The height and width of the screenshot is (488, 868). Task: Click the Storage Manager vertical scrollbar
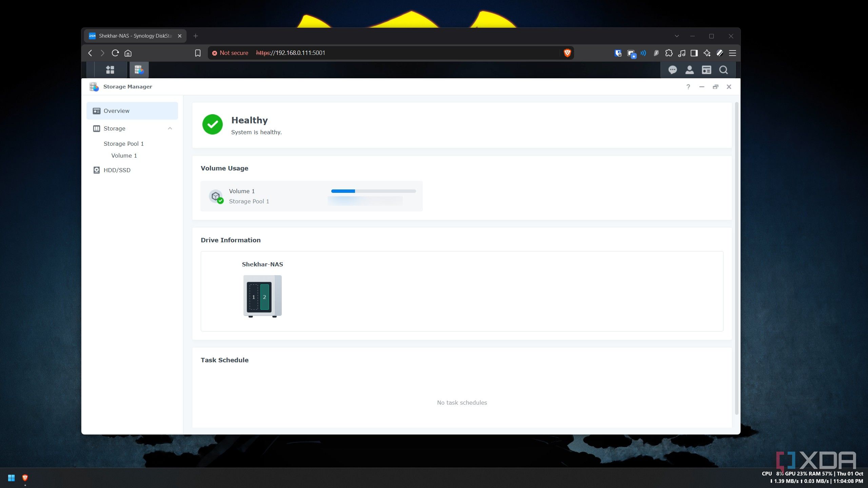(736, 258)
